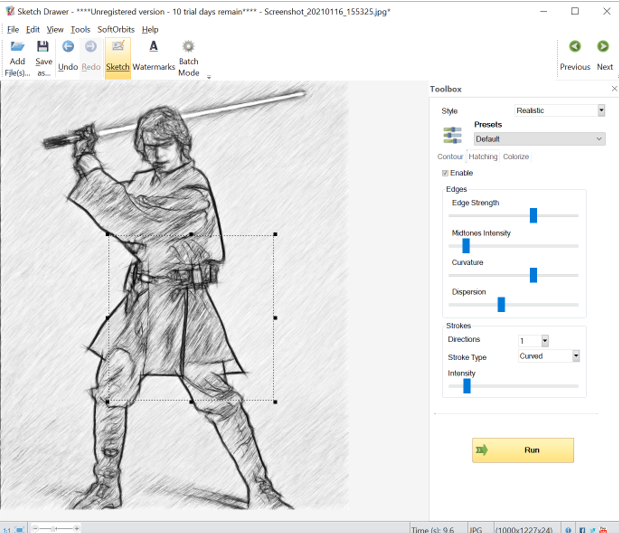Open the Twitter icon in status bar

pos(593,530)
